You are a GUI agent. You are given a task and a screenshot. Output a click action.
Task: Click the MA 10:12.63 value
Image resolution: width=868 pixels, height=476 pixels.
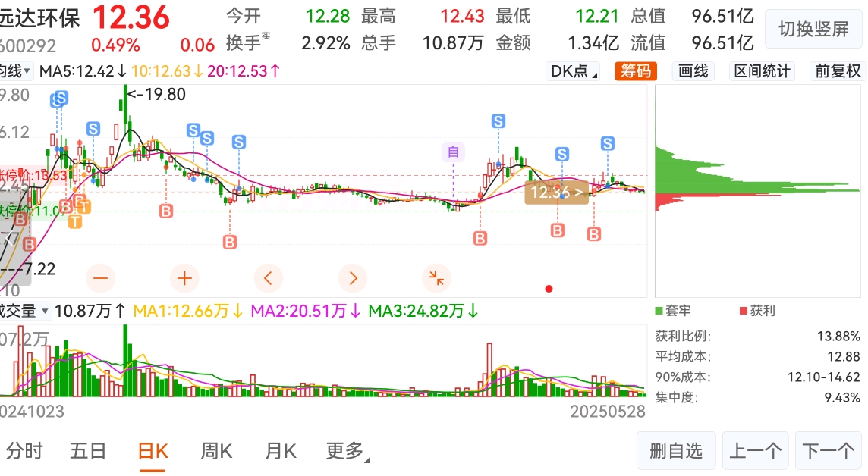[167, 71]
